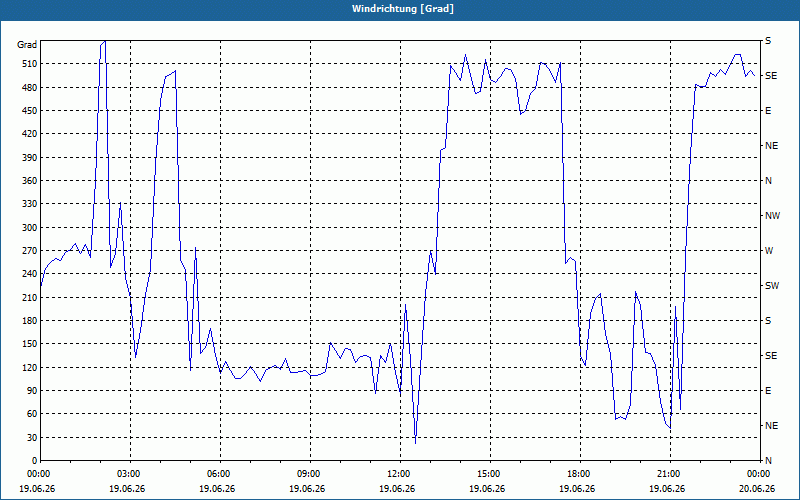Select the 180 degree axis label

click(x=29, y=321)
